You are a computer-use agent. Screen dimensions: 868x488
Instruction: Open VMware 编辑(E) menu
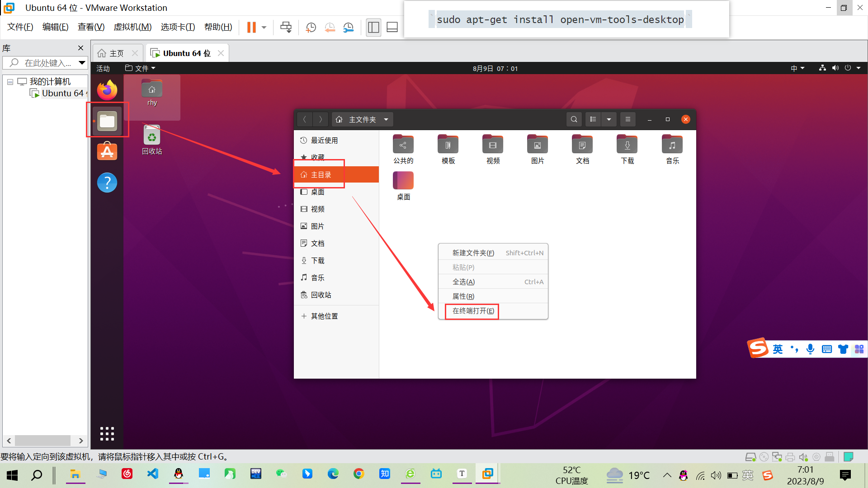tap(56, 27)
